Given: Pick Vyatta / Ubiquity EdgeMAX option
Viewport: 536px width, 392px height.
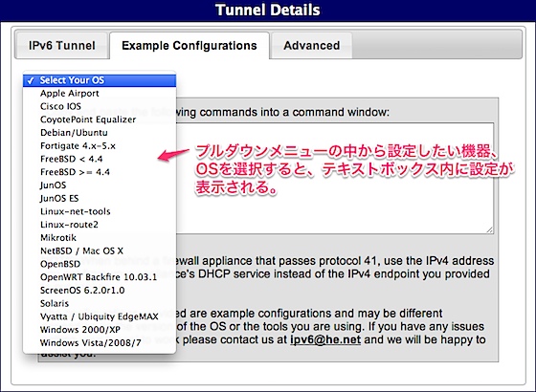Looking at the screenshot, I should [100, 316].
